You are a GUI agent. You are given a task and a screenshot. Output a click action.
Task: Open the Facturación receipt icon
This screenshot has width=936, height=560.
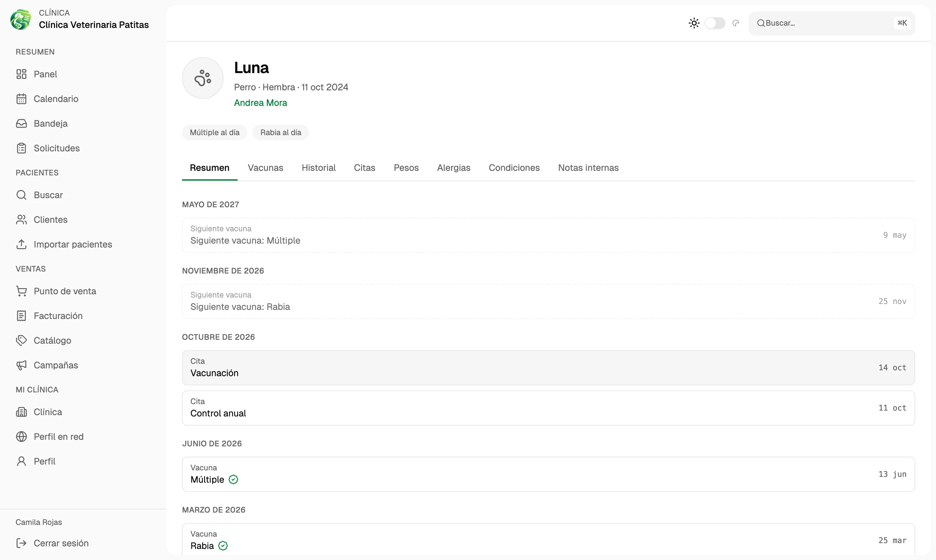point(21,316)
